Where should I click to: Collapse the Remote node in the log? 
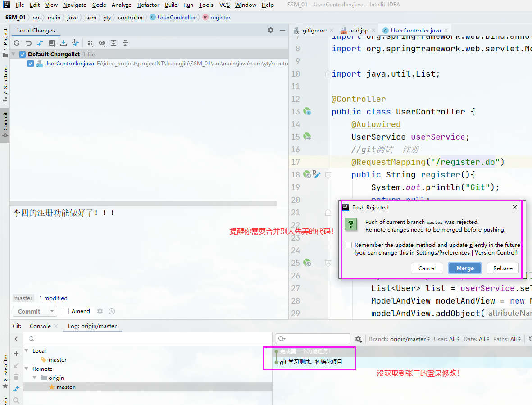pyautogui.click(x=27, y=369)
